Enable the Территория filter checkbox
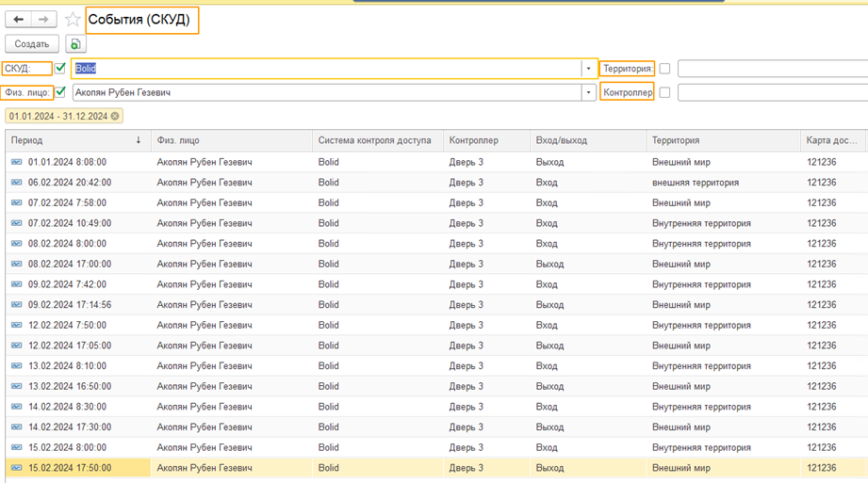The width and height of the screenshot is (868, 483). (664, 69)
